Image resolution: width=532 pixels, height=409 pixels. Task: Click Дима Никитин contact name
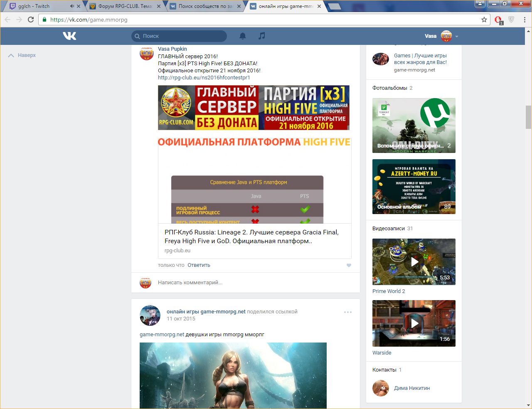click(412, 388)
